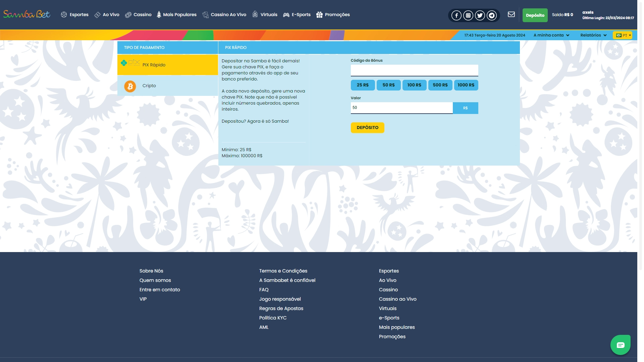This screenshot has height=362, width=644.
Task: Click the Cassino Ao Vivo cards icon
Action: tap(205, 15)
